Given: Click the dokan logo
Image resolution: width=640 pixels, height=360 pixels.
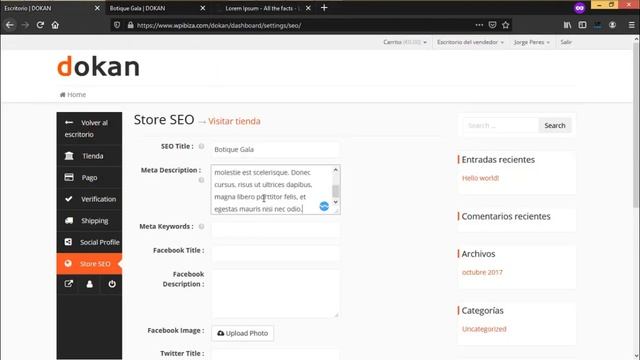Looking at the screenshot, I should coord(98,67).
